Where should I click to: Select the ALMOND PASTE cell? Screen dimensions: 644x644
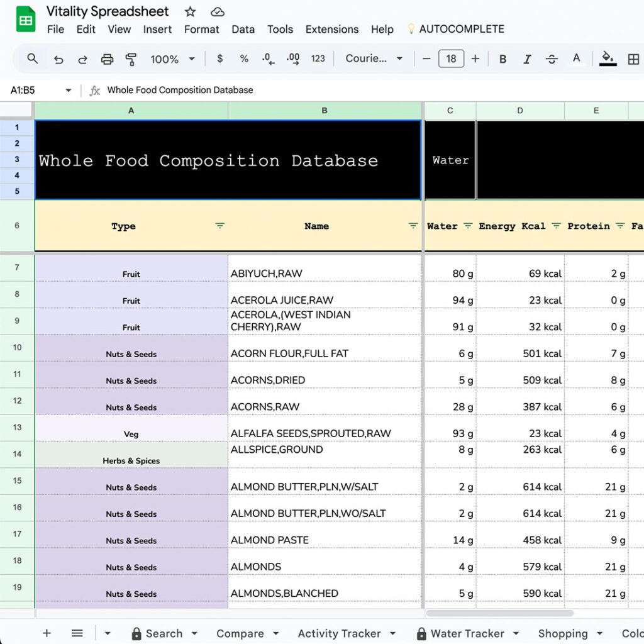(x=325, y=535)
